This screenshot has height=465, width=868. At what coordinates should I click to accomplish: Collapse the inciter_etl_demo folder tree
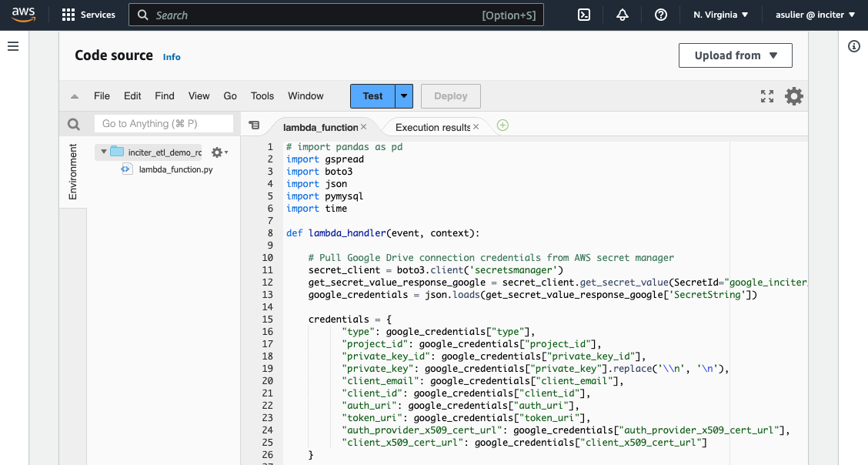102,152
